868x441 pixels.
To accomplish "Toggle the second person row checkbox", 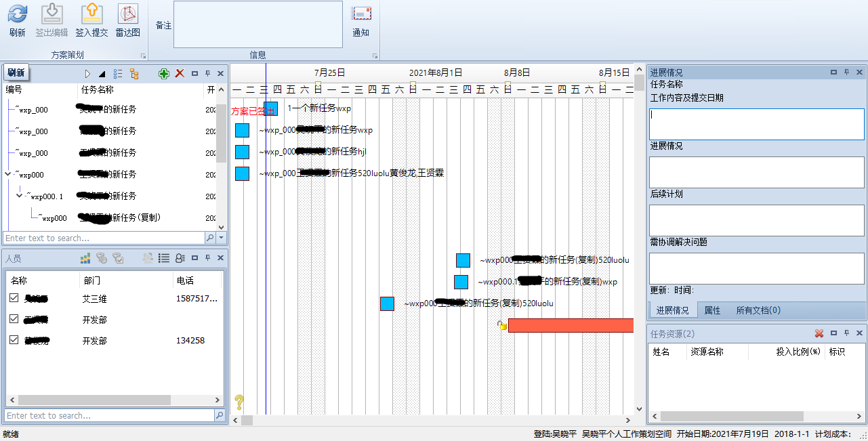I will click(x=14, y=319).
